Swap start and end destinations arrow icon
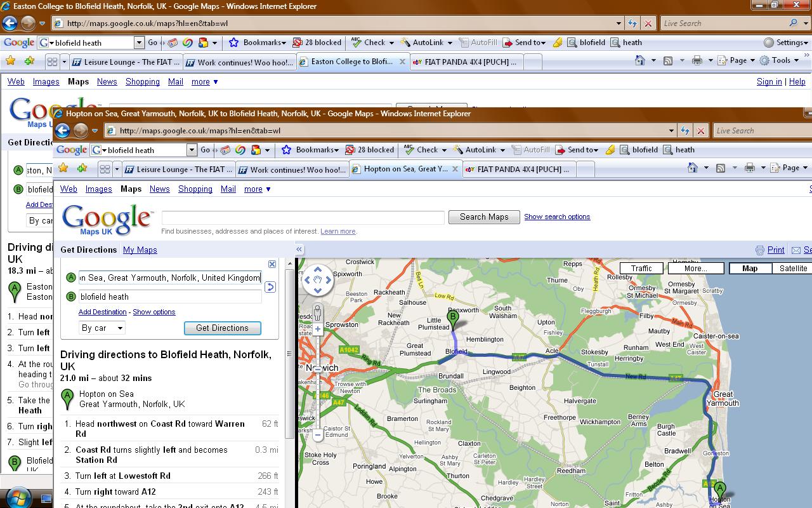The height and width of the screenshot is (508, 812). [x=270, y=287]
